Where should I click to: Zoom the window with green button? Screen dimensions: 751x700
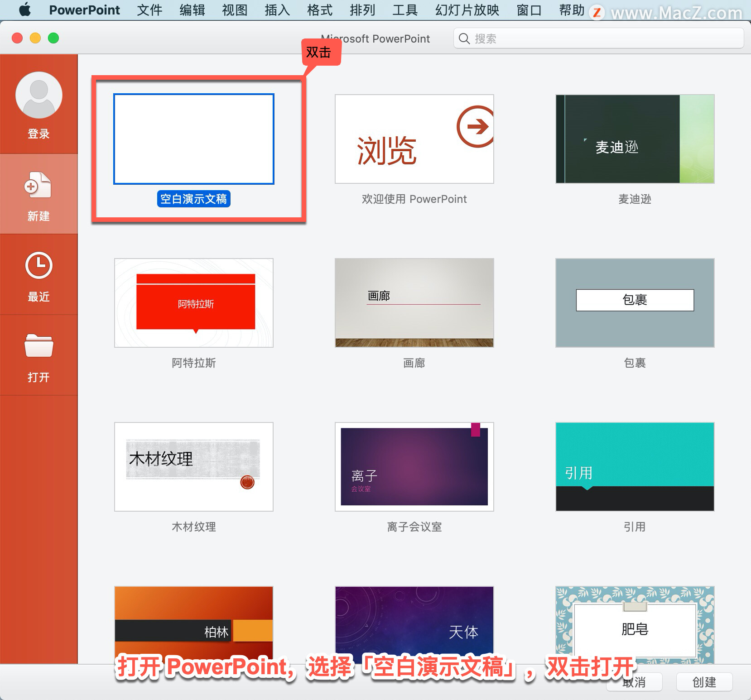(x=53, y=38)
